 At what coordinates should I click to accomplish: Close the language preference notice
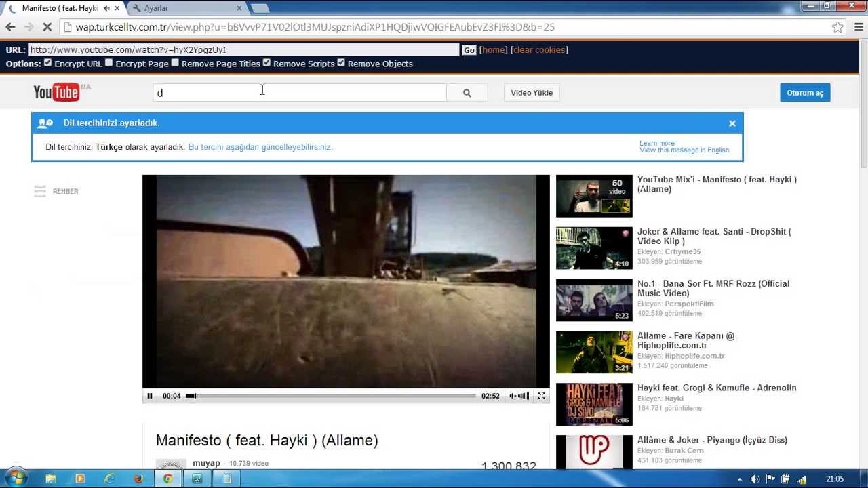pos(732,123)
